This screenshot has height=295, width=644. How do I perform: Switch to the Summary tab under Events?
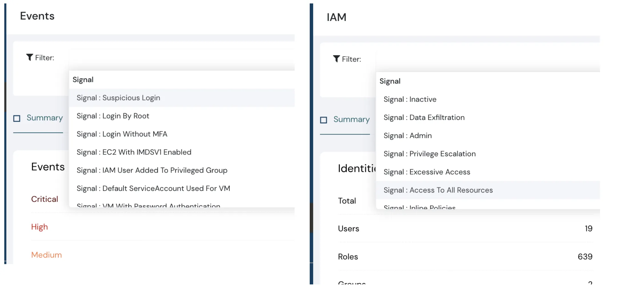[x=45, y=118]
